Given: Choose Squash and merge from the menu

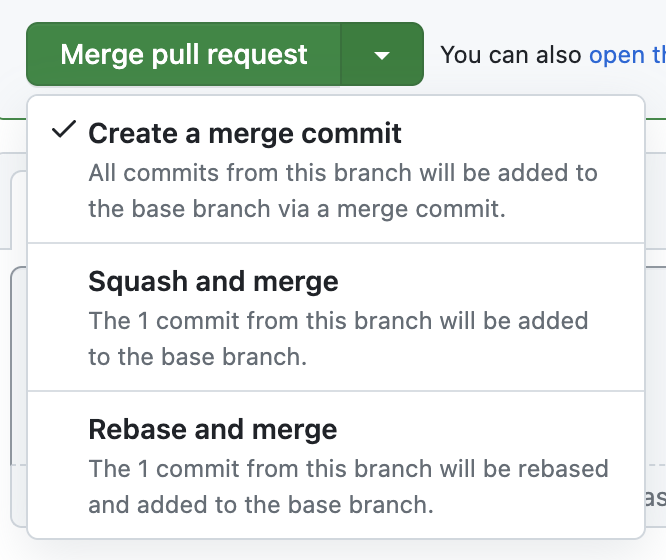Looking at the screenshot, I should coord(213,281).
